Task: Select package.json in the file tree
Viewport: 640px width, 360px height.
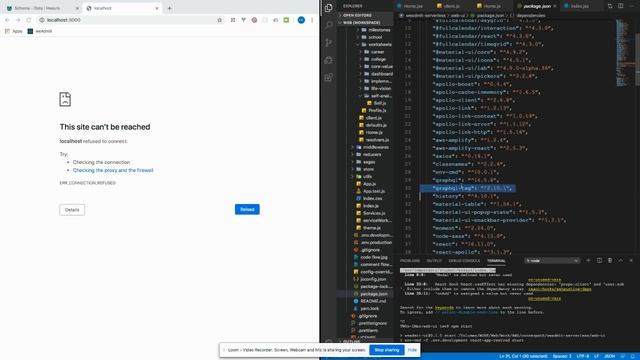Action: tap(371, 294)
